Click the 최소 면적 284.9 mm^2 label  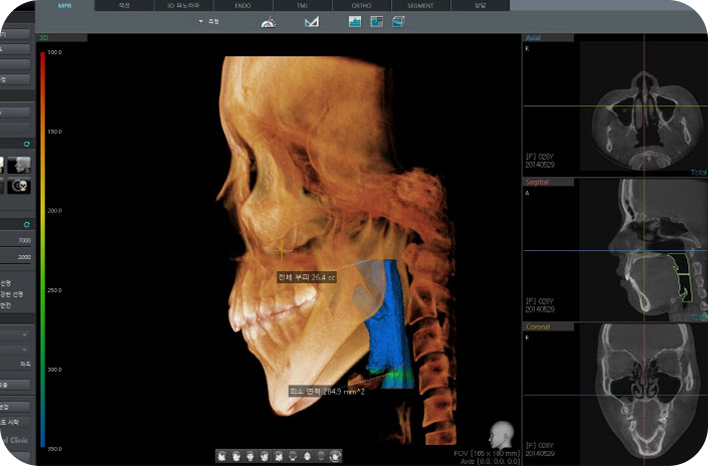point(327,391)
